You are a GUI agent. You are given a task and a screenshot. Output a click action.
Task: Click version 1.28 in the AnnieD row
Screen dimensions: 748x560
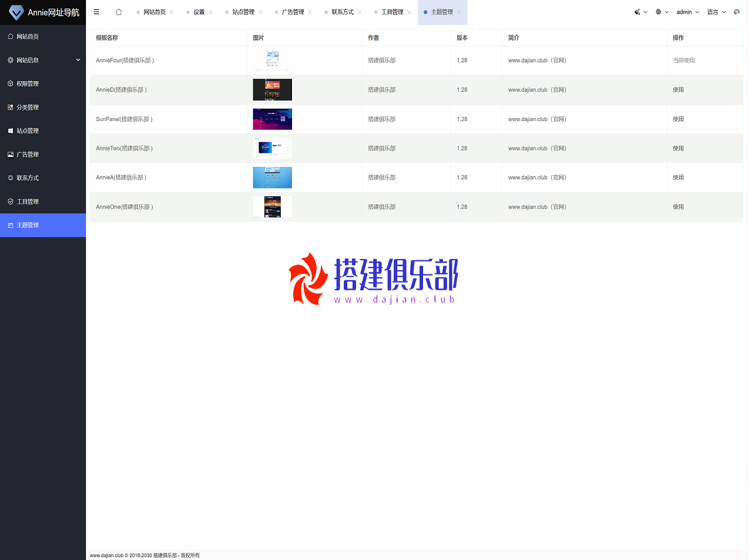[x=462, y=90]
